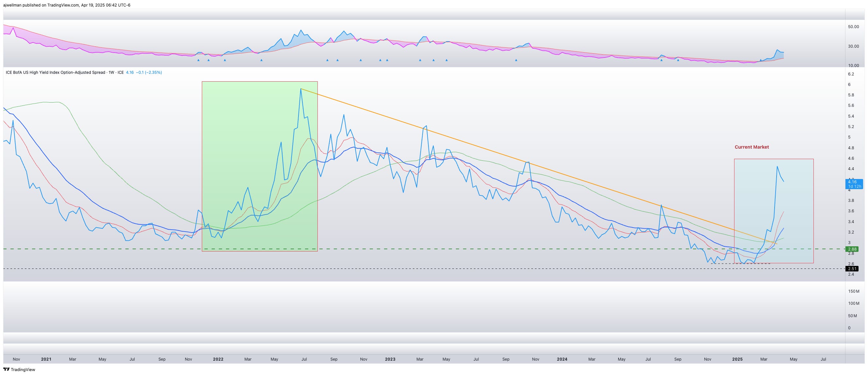Image resolution: width=868 pixels, height=375 pixels.
Task: Click the orange descending trendline
Action: pos(472,144)
